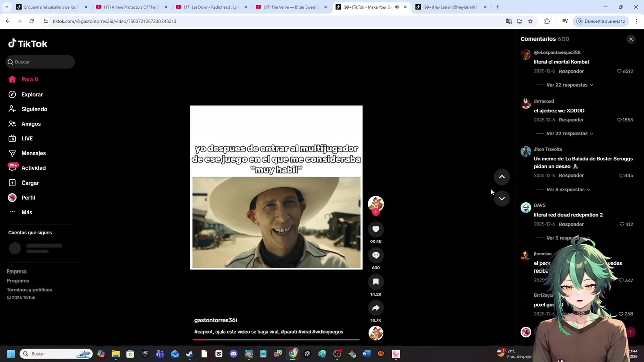Click the TikTok logo
The image size is (644, 362).
click(28, 44)
